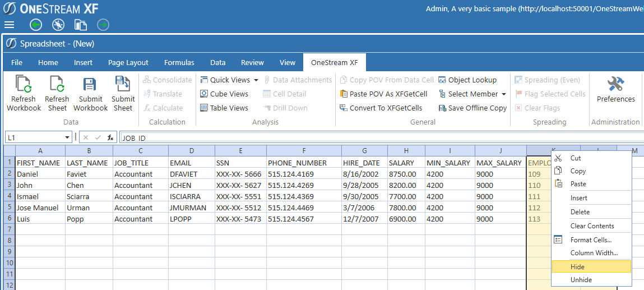Open the File tab
The height and width of the screenshot is (290, 644).
point(17,62)
